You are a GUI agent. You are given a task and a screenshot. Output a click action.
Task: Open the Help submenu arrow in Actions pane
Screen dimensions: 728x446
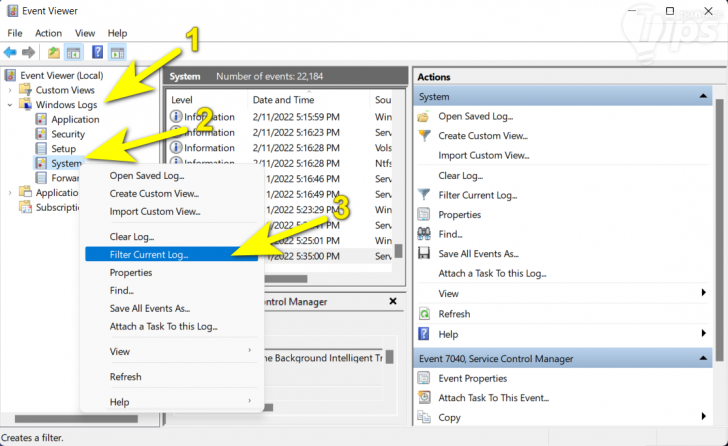tap(703, 333)
